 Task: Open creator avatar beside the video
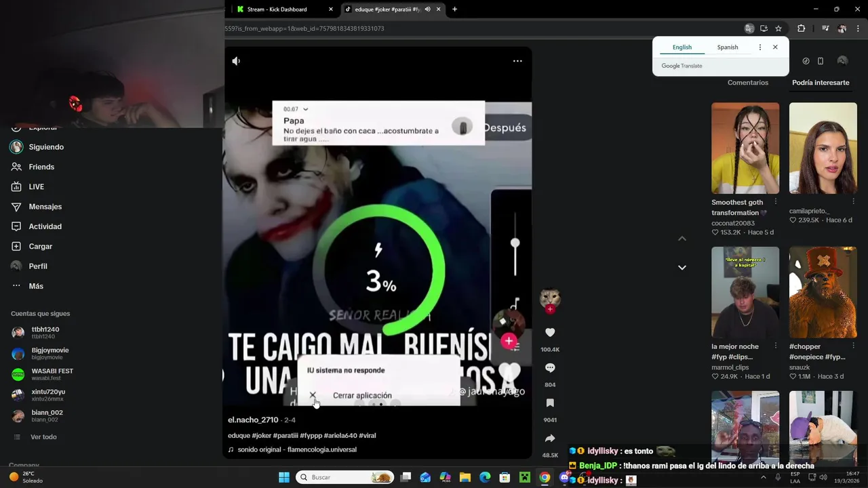(x=550, y=298)
